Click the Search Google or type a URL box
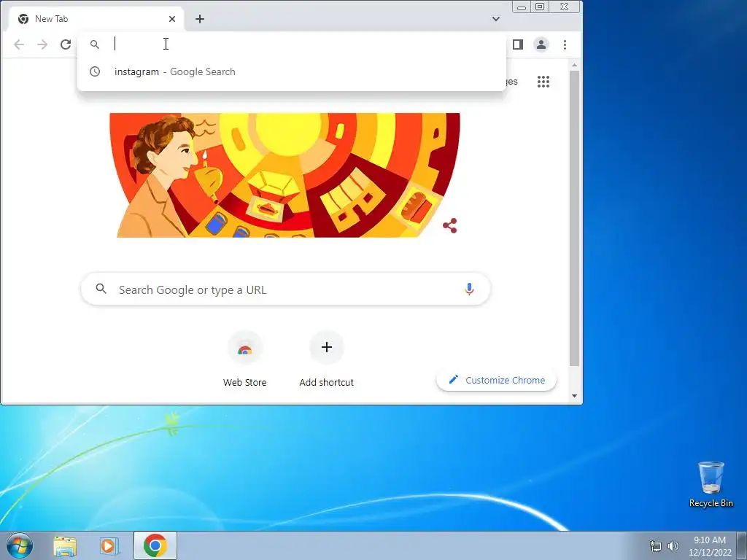 (x=286, y=289)
